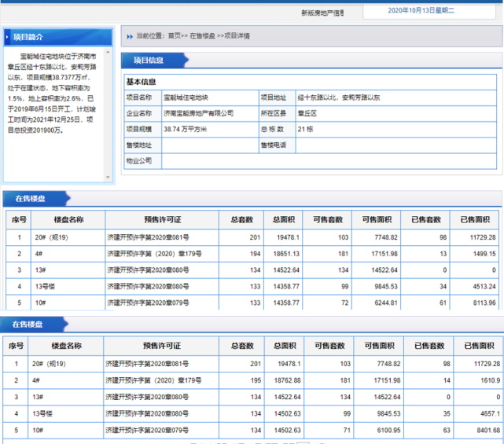The width and height of the screenshot is (504, 444).
Task: Click the project scale value 38.74 万平方米
Action: (185, 129)
